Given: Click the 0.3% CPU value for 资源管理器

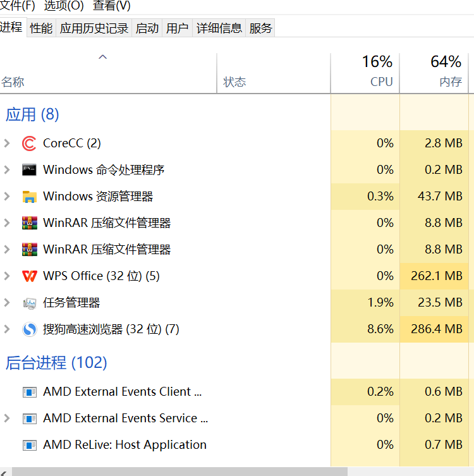Looking at the screenshot, I should (x=380, y=197).
